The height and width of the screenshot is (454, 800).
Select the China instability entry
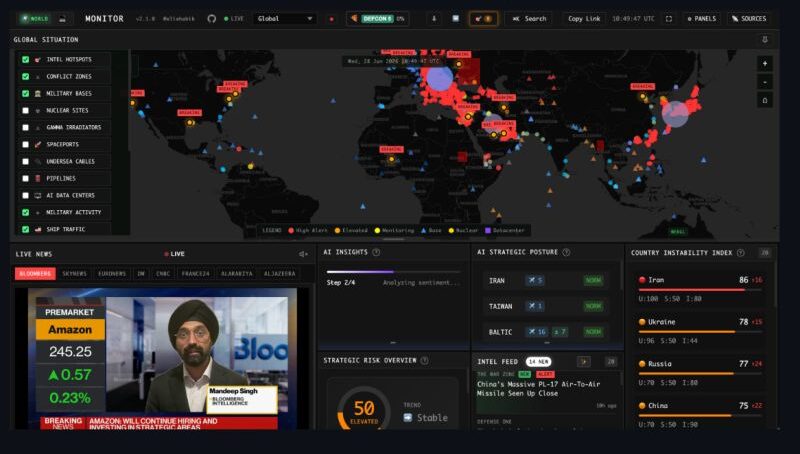click(700, 414)
